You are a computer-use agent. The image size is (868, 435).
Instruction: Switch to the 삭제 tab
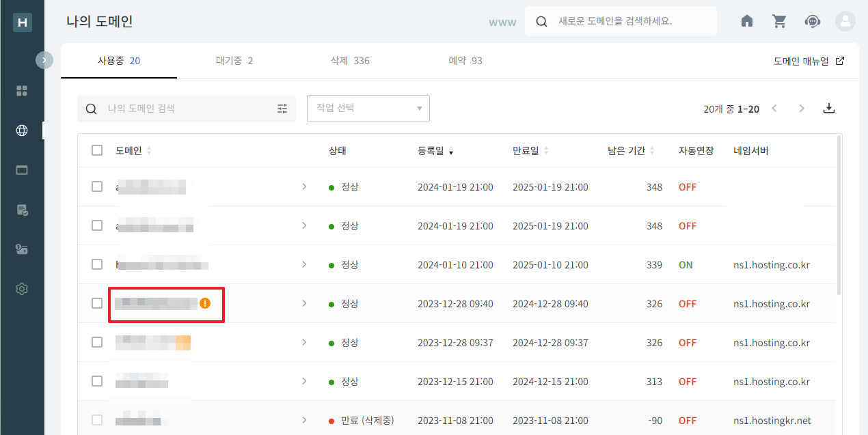349,61
